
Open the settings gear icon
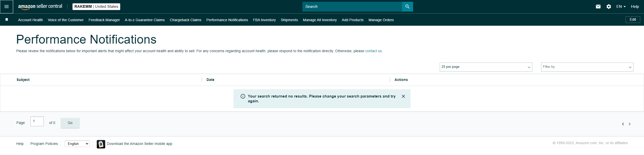tap(609, 7)
